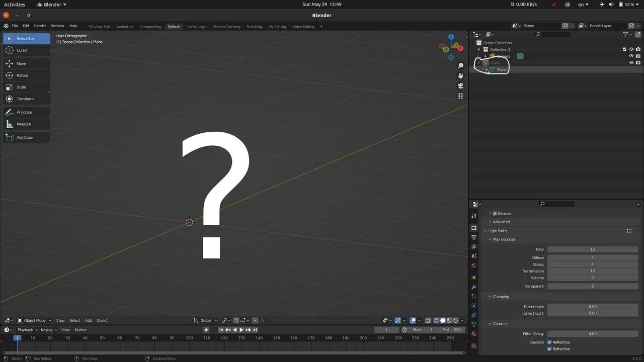Select the Move tool in the toolbar

pyautogui.click(x=21, y=63)
